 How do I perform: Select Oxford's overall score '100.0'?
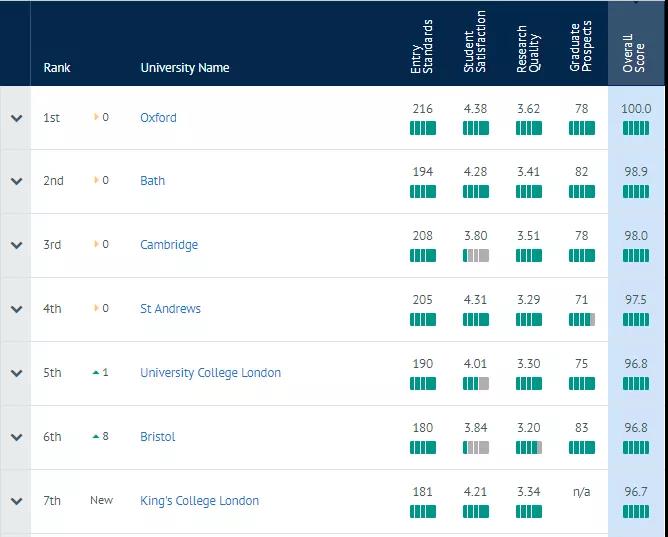point(636,109)
